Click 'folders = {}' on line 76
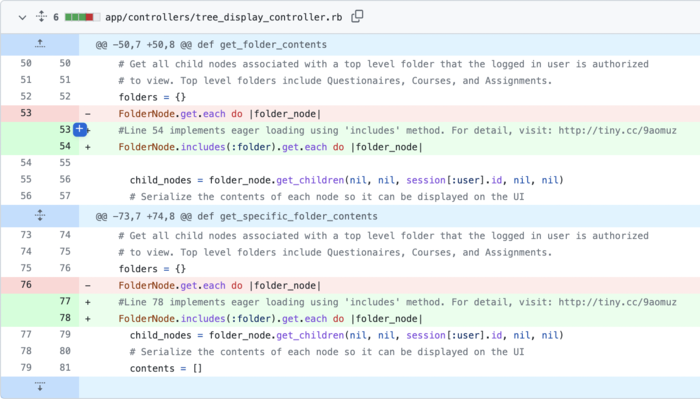The width and height of the screenshot is (700, 399). point(152,269)
